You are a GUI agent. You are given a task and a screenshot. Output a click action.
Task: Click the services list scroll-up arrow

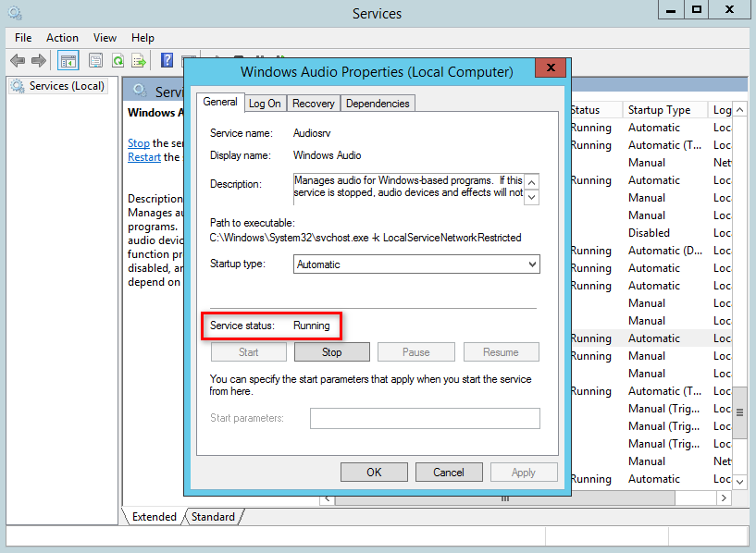point(739,110)
